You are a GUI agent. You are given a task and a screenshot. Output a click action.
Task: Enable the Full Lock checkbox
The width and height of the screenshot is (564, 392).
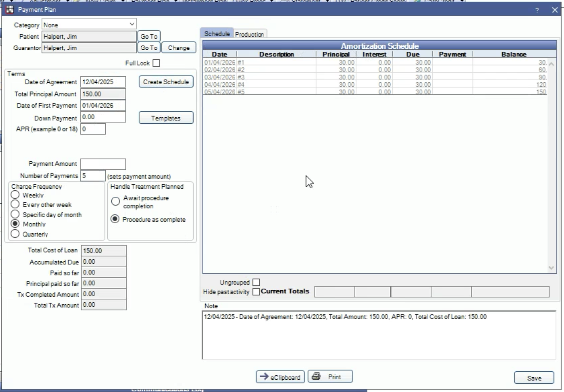156,63
